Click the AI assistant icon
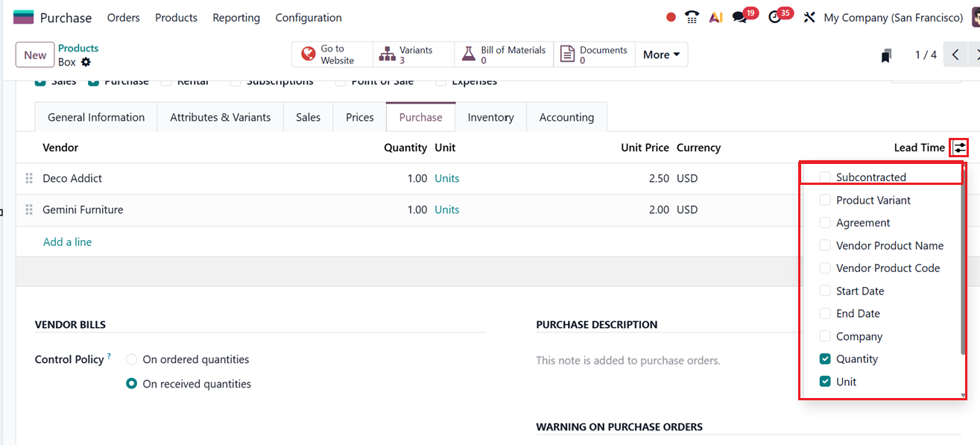980x445 pixels. point(715,17)
